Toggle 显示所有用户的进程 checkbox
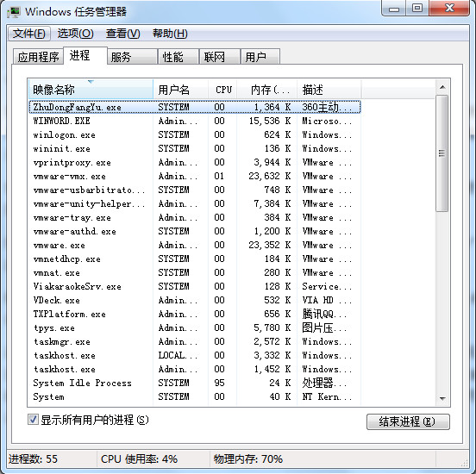This screenshot has height=474, width=476. click(x=33, y=420)
